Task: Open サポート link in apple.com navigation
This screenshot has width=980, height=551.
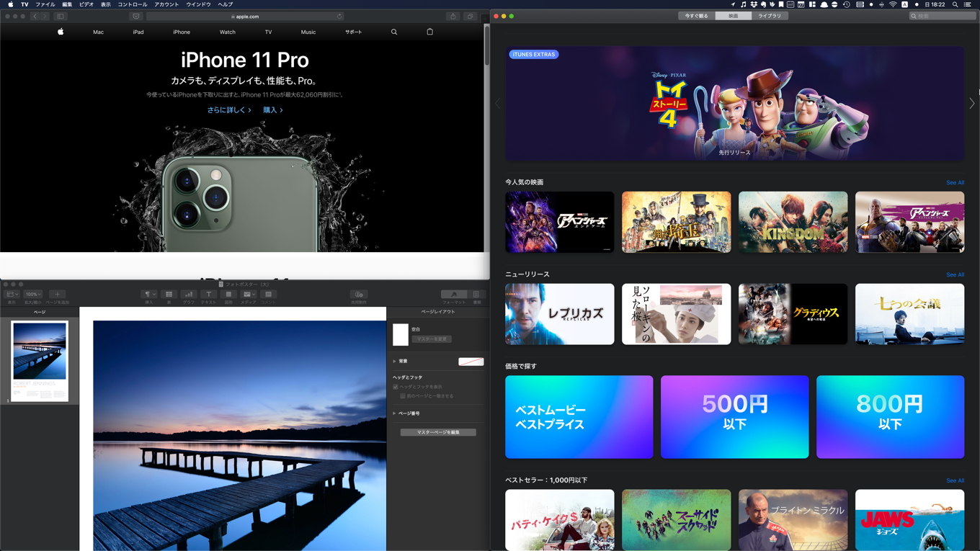Action: (353, 32)
